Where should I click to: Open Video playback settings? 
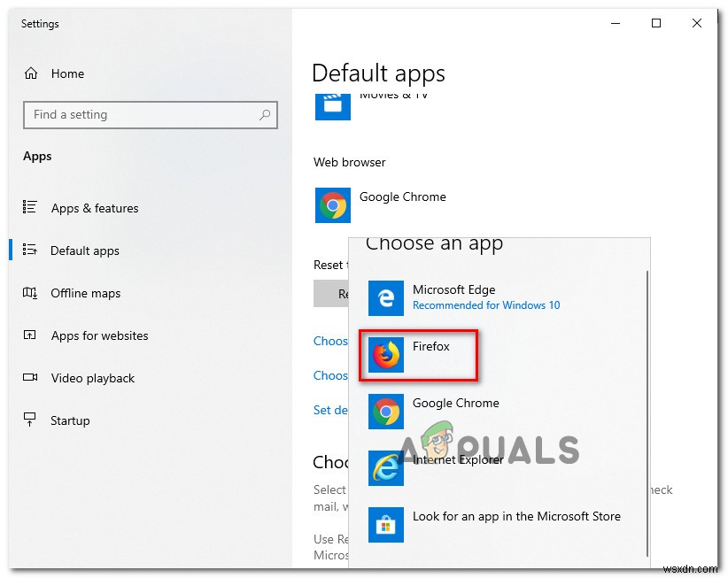[92, 378]
